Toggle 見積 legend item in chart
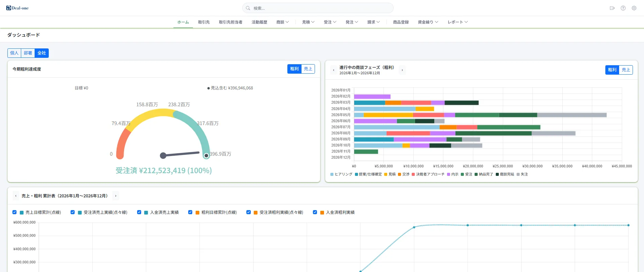 click(x=390, y=174)
